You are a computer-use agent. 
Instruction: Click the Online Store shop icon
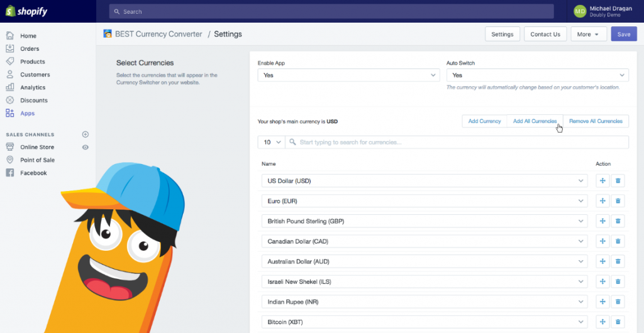[10, 147]
